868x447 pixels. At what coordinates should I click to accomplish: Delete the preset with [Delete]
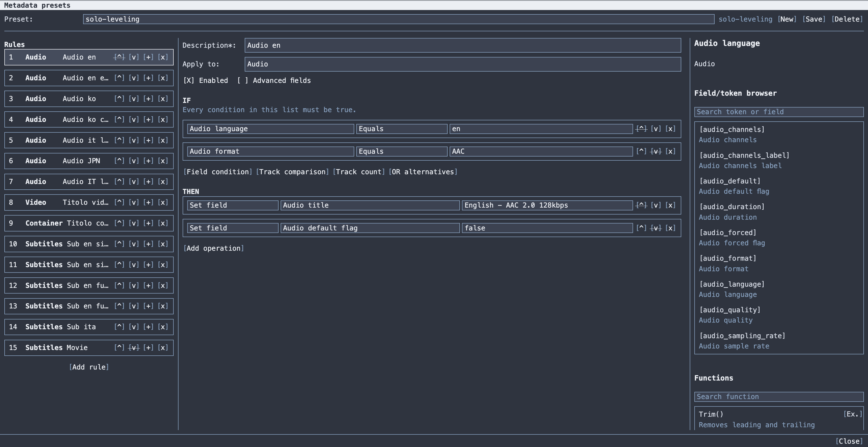pos(847,19)
